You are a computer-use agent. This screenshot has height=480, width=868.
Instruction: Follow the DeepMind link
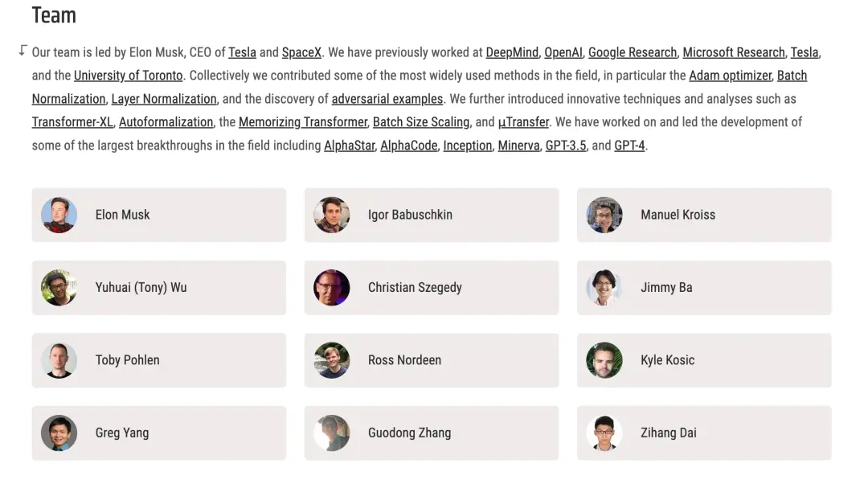(512, 52)
